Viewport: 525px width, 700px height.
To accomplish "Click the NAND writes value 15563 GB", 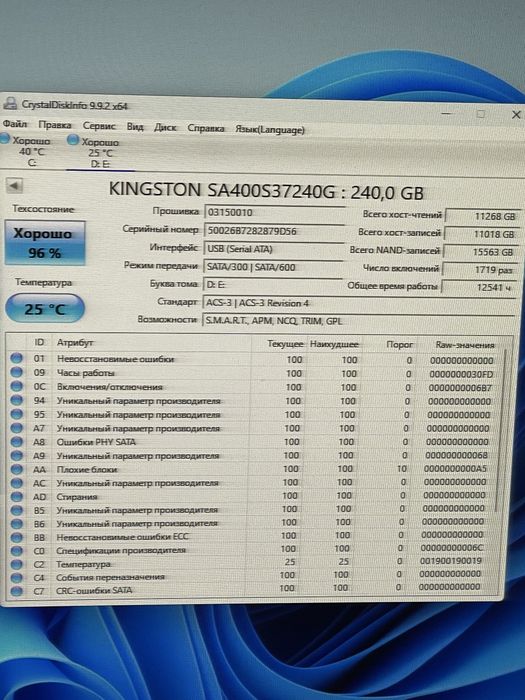I will [480, 252].
